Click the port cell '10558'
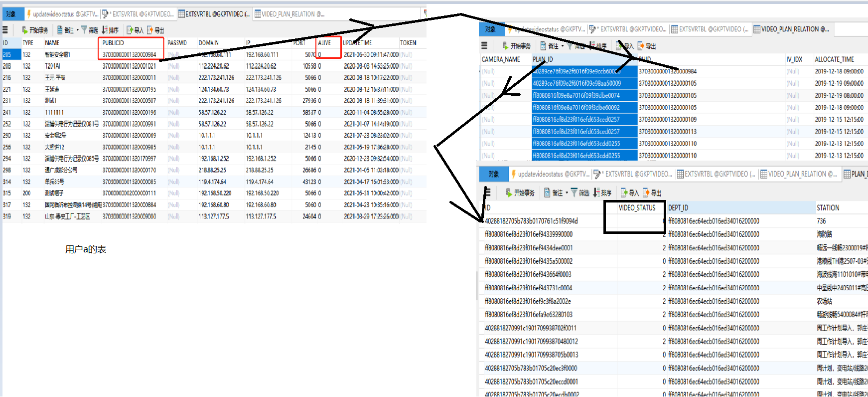Screen dimensions: 868x397 point(309,66)
